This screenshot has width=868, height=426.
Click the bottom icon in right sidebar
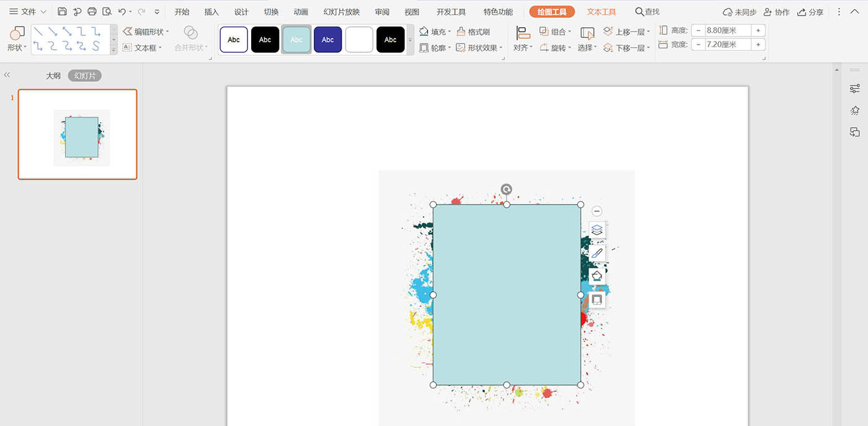point(855,132)
